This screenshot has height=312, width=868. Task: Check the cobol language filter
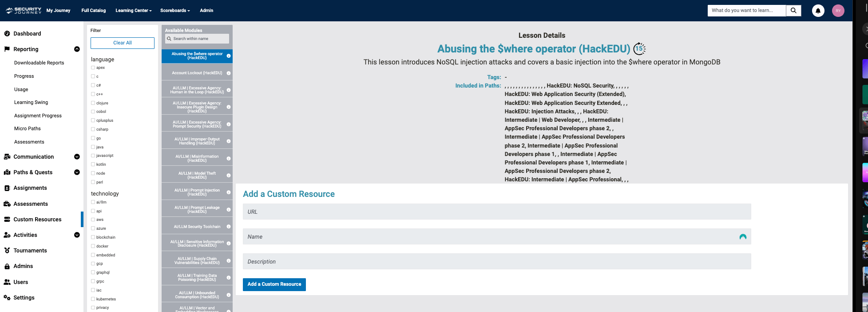point(93,112)
